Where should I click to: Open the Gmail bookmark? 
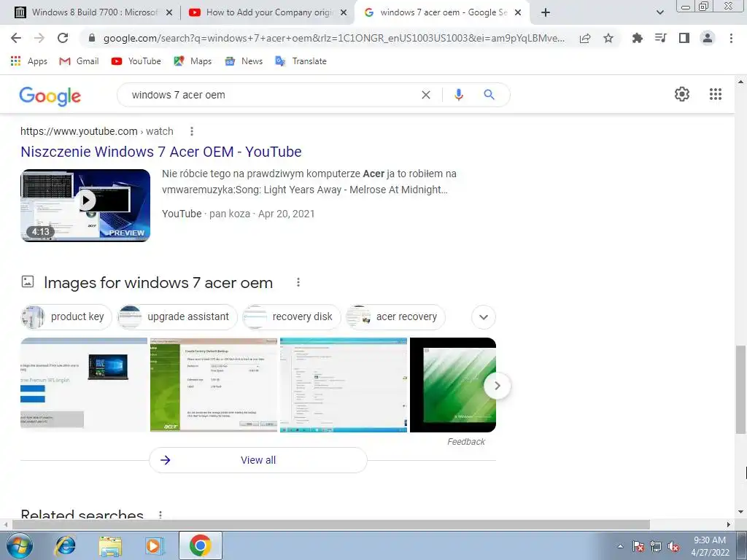(79, 61)
